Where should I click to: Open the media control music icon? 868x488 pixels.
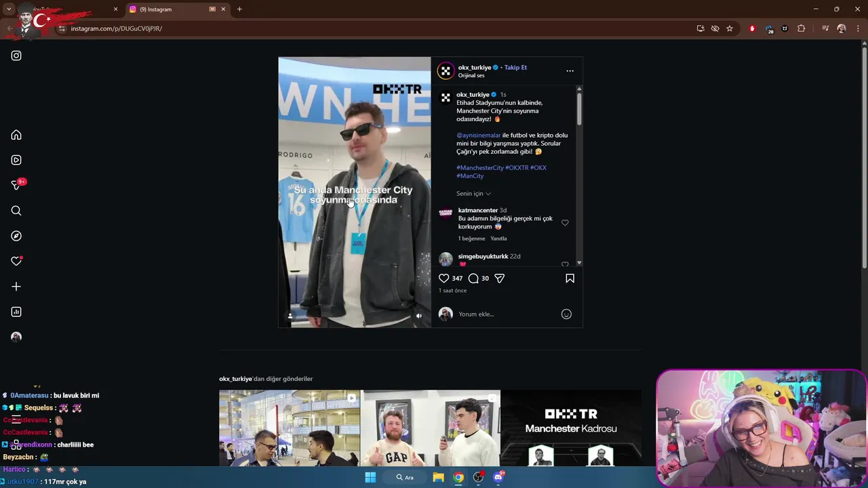click(x=825, y=28)
